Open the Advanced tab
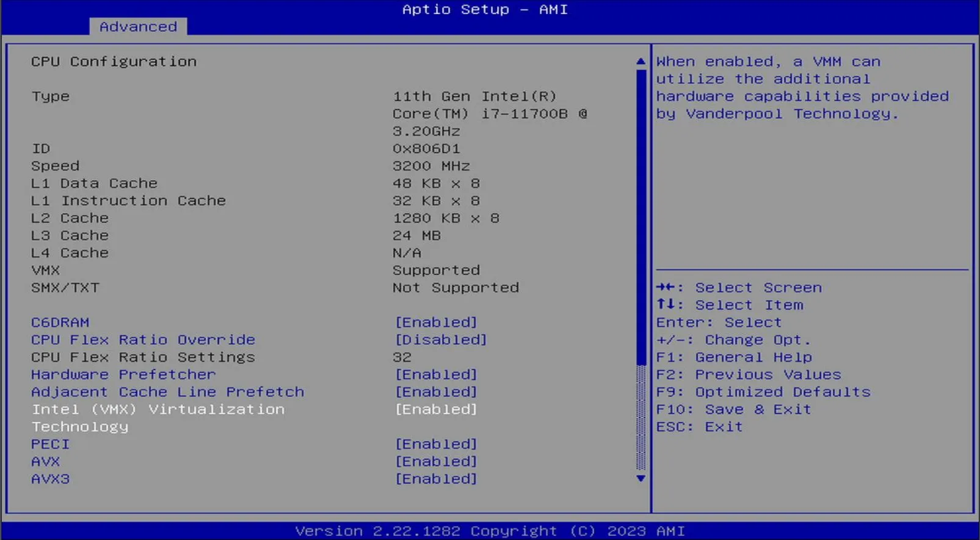Image resolution: width=980 pixels, height=540 pixels. pos(138,27)
